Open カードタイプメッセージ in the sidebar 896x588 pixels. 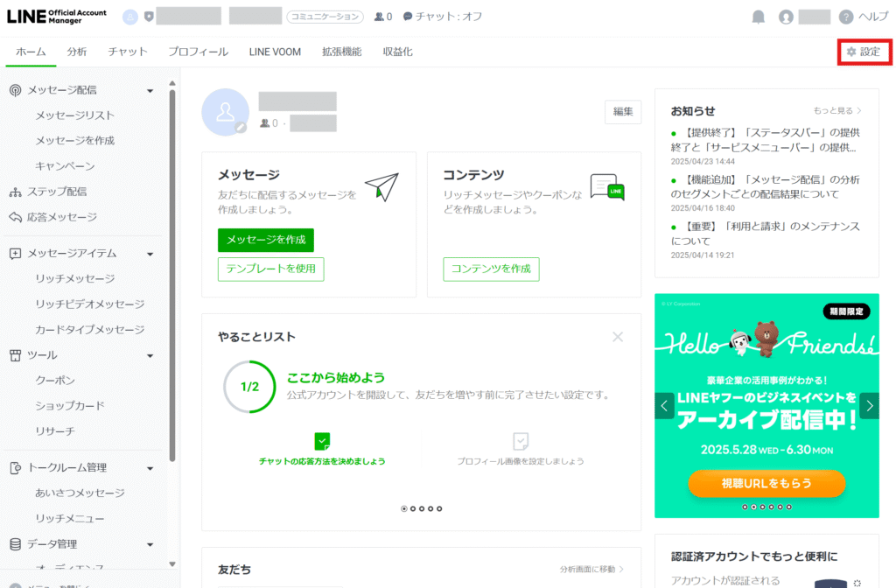pos(90,330)
